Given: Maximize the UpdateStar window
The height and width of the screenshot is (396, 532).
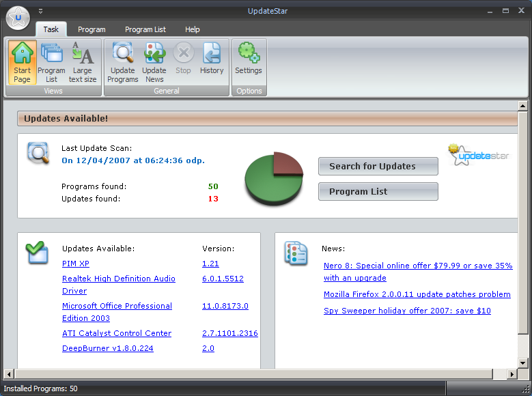Looking at the screenshot, I should 505,11.
